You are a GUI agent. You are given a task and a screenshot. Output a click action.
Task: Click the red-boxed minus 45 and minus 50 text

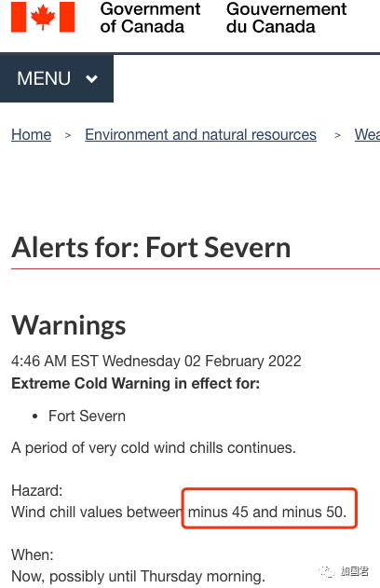(266, 512)
